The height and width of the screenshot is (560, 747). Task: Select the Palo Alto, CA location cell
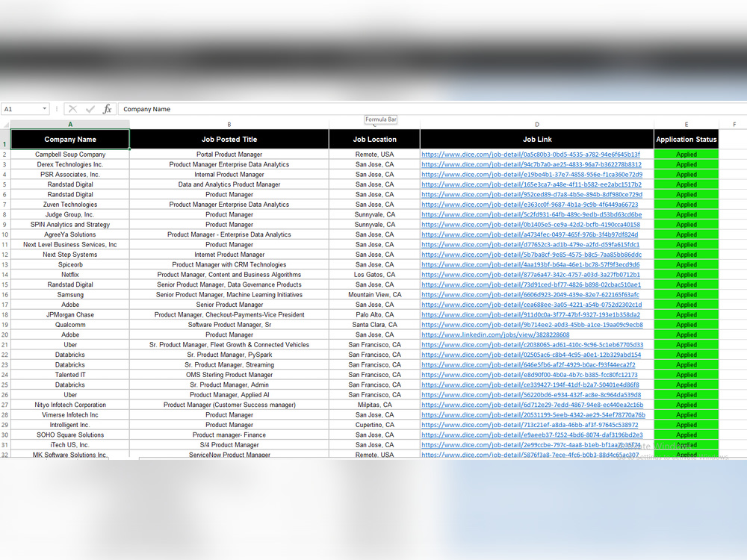(x=374, y=315)
